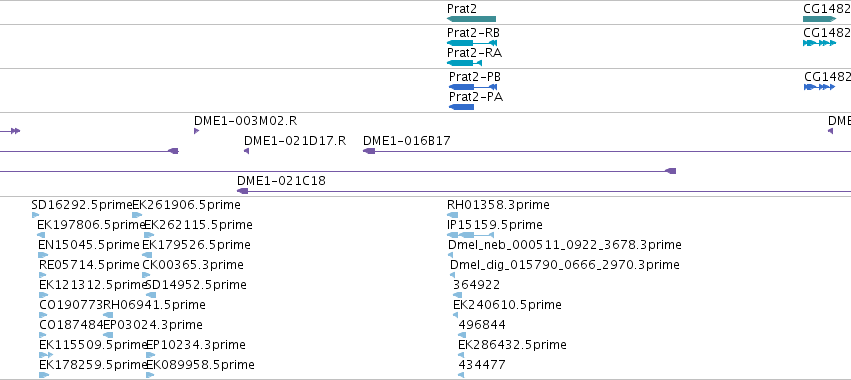Image resolution: width=851 pixels, height=380 pixels.
Task: Click the RH01358.3prime EST glyph
Action: click(x=453, y=215)
